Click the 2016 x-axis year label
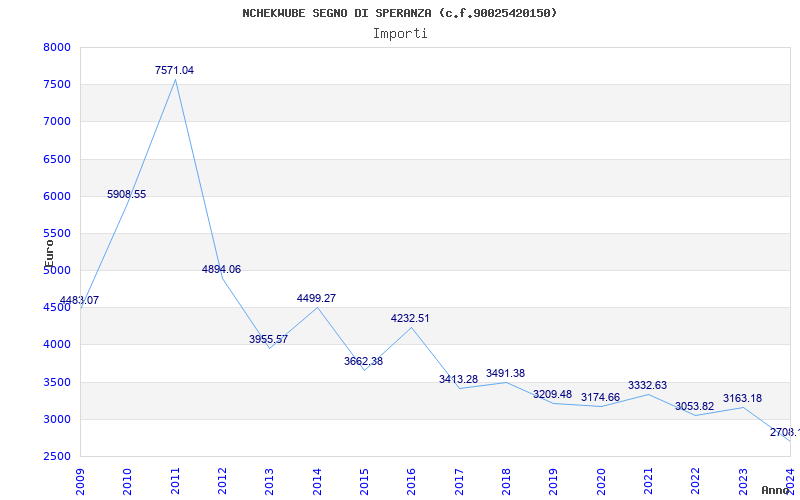Screen dimensions: 800x500 [x=412, y=482]
